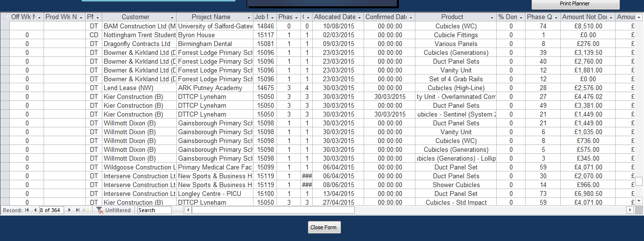The image size is (644, 241).
Task: Select the row selector for the Lend Lease (NW) row
Action: click(x=5, y=88)
